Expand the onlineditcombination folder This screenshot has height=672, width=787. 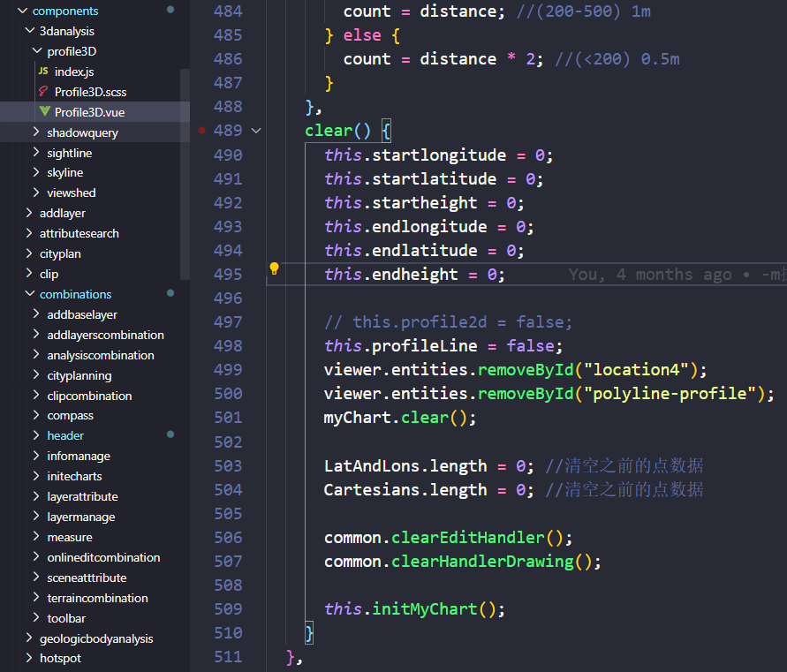coord(36,556)
